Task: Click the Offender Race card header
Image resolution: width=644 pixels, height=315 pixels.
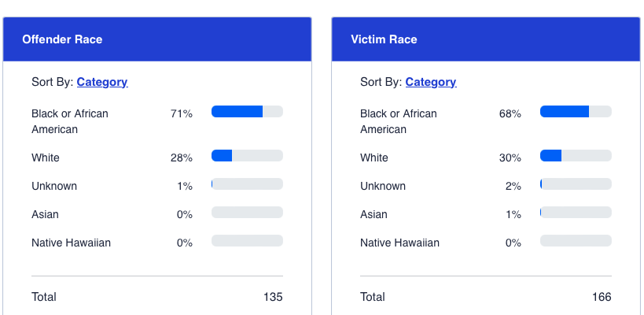Action: [157, 39]
